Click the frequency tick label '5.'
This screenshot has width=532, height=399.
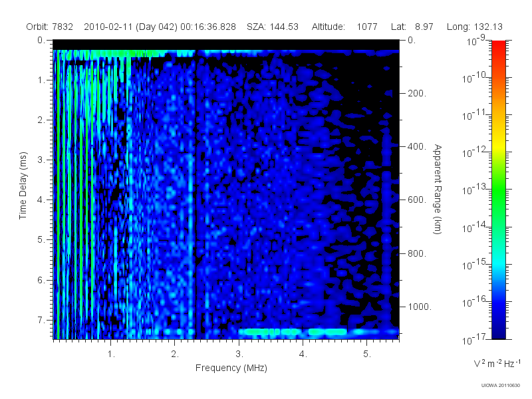367,354
